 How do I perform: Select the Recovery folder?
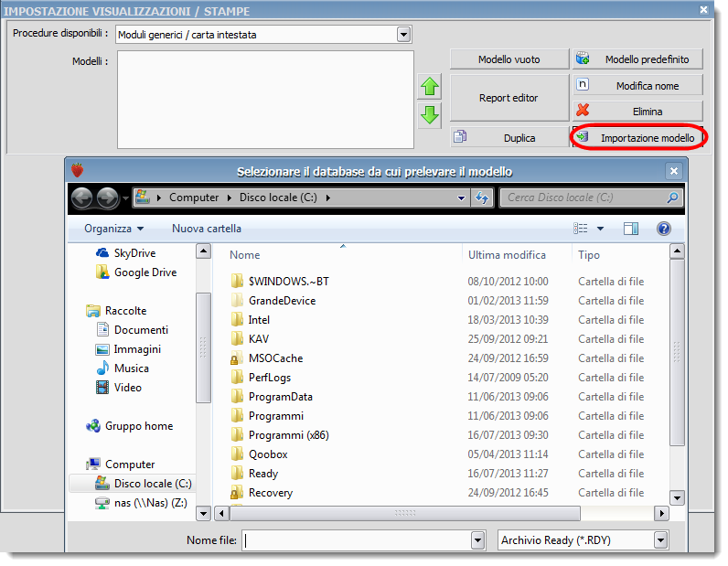click(x=270, y=493)
